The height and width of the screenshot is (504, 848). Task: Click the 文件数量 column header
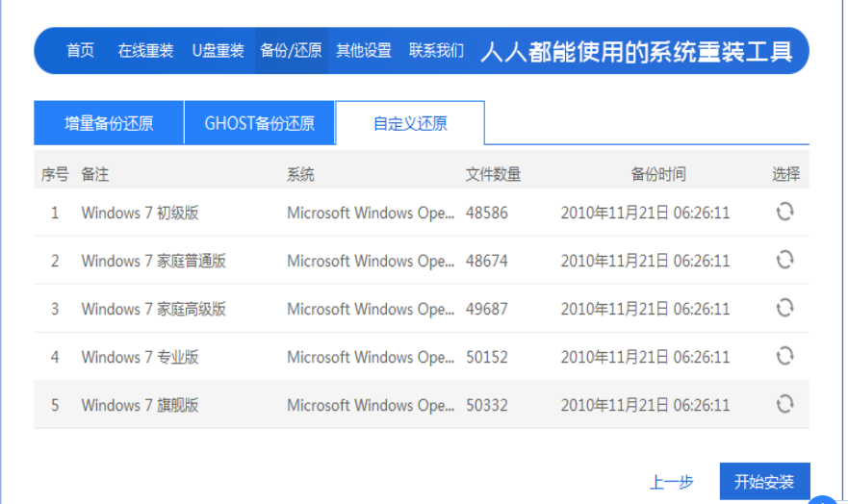point(493,174)
